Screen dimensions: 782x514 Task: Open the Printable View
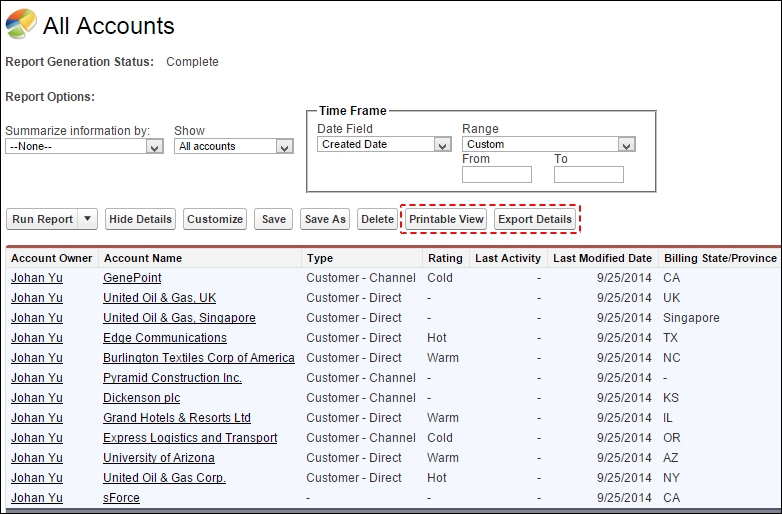coord(446,219)
